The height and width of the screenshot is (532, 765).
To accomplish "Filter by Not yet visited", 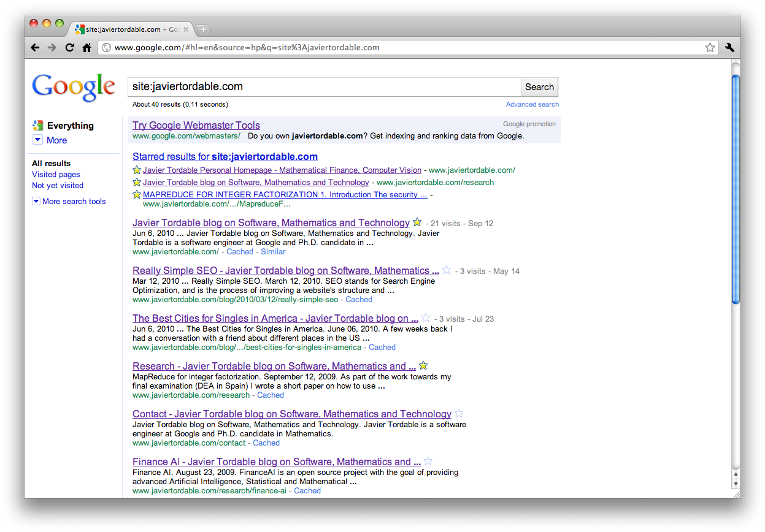I will (x=58, y=186).
